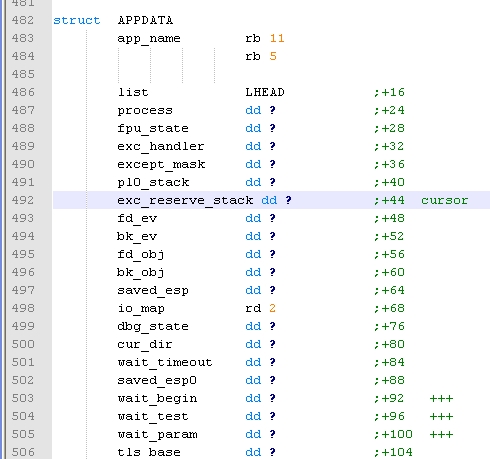This screenshot has height=459, width=490.
Task: Click the io_map field name
Action: point(141,309)
